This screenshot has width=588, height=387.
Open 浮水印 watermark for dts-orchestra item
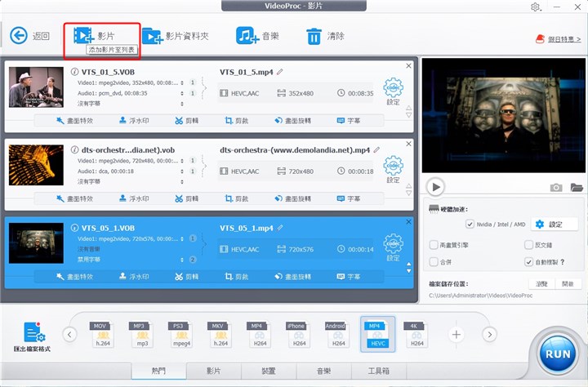pyautogui.click(x=134, y=198)
